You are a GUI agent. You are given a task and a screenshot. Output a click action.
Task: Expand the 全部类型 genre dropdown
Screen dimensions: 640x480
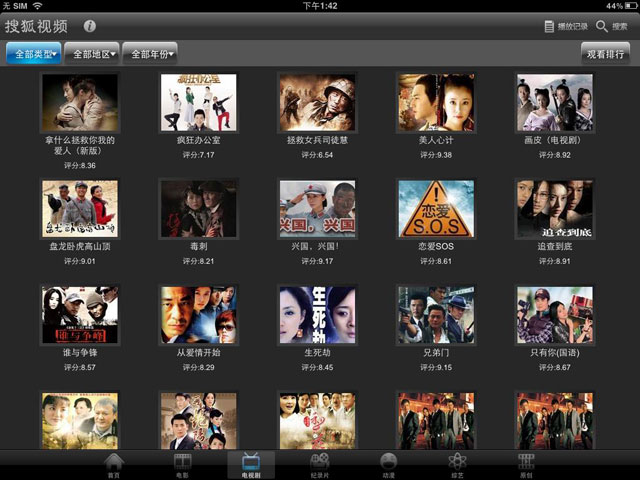click(33, 53)
